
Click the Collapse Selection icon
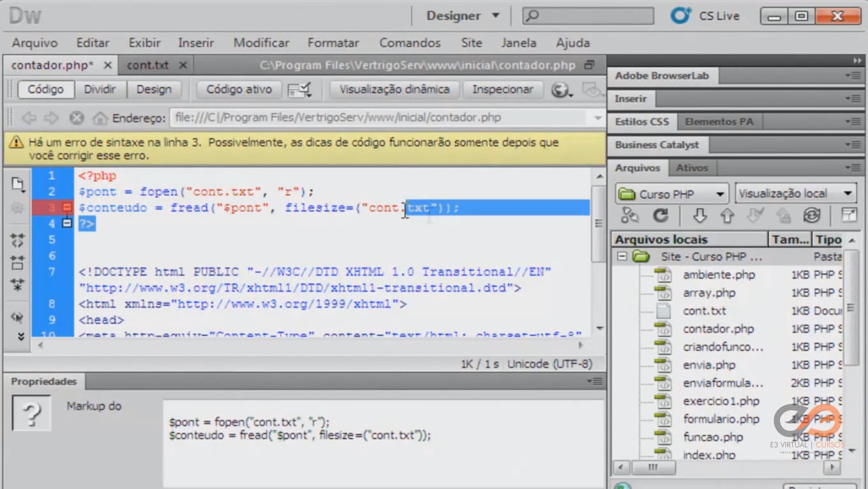coord(17,262)
